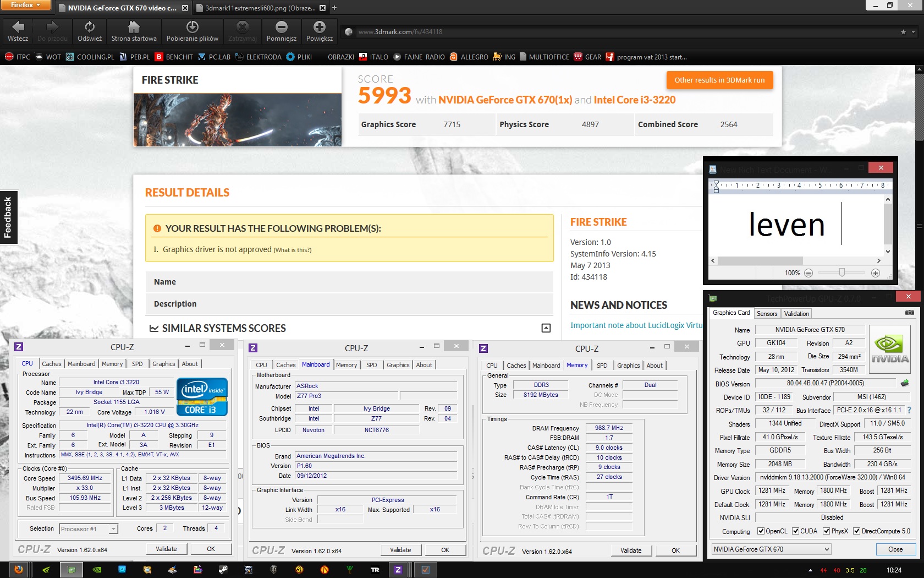
Task: Open the 'What is this?' link
Action: (293, 250)
